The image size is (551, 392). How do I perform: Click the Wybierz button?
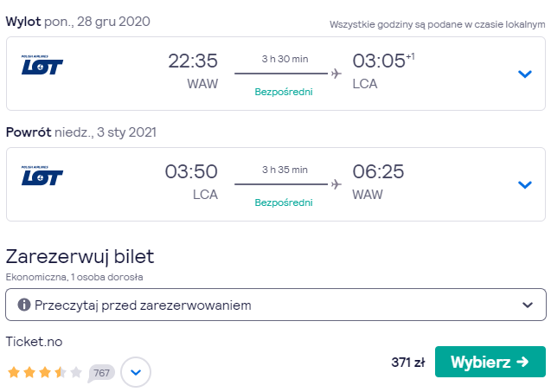(490, 362)
